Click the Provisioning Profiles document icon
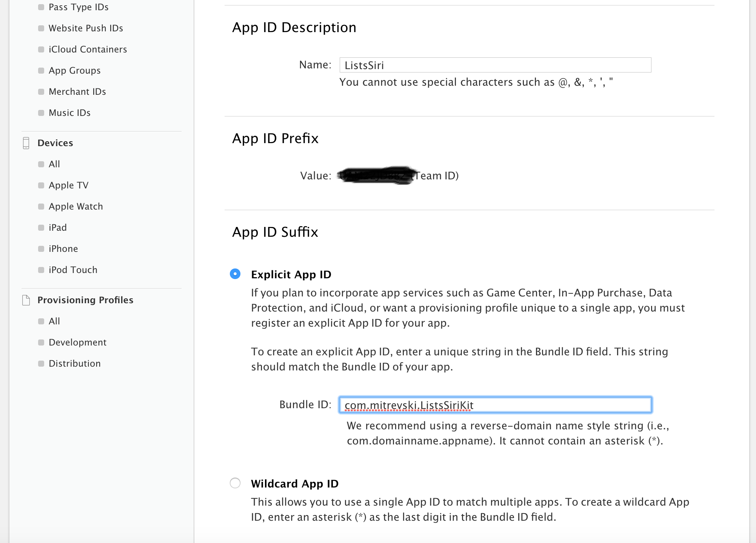The width and height of the screenshot is (756, 543). [26, 300]
